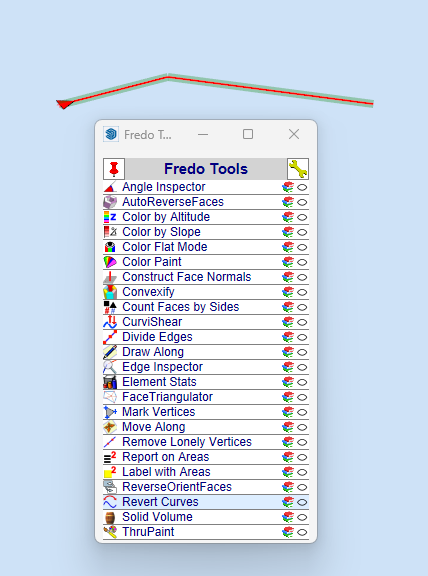Click the Angle Inspector tool icon

pos(110,187)
